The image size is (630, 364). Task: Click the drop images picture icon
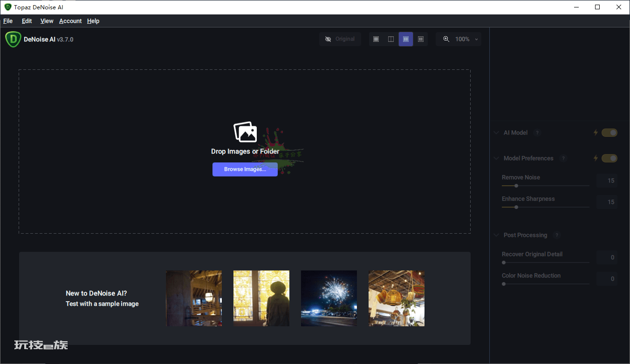pos(245,132)
